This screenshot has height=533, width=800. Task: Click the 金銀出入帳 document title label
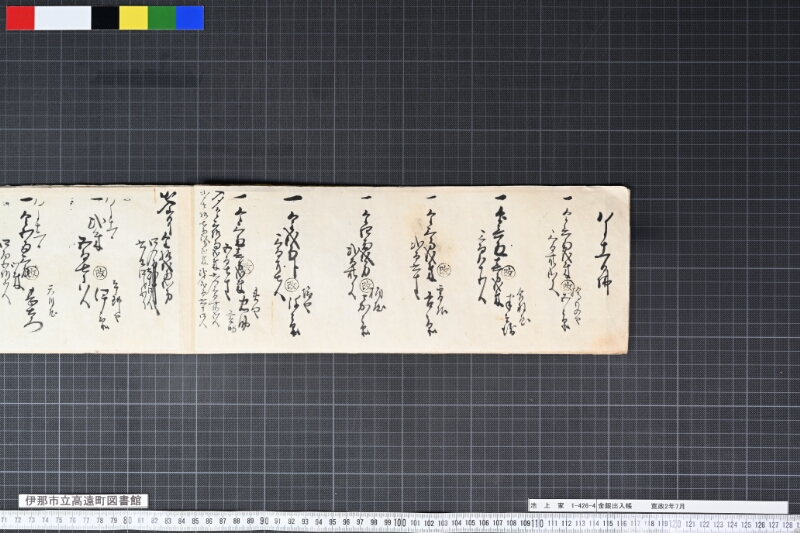click(615, 506)
